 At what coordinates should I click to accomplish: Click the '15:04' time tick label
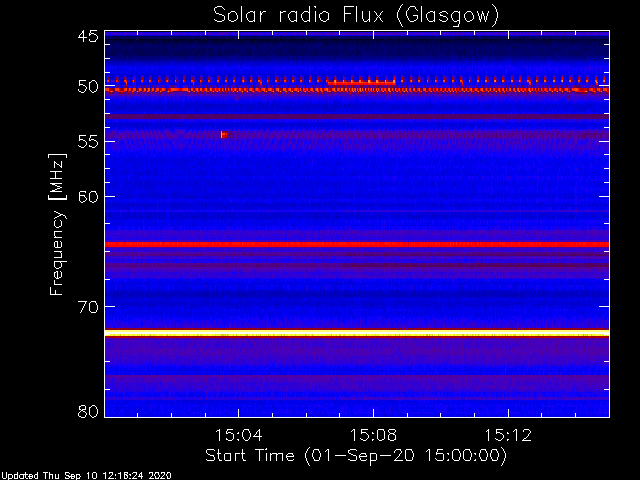(x=238, y=435)
